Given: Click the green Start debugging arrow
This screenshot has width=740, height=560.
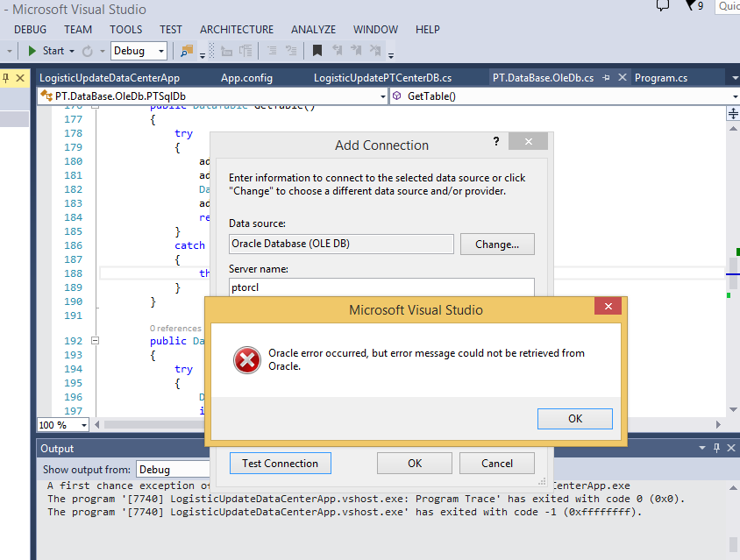Looking at the screenshot, I should coord(32,51).
